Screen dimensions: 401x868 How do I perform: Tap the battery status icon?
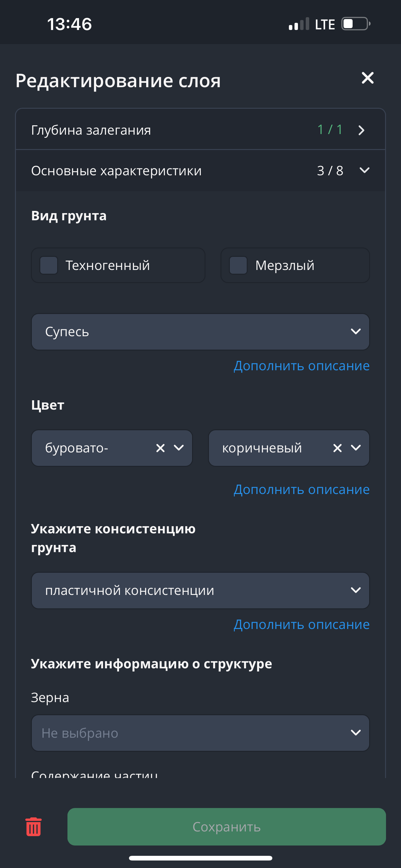click(355, 24)
